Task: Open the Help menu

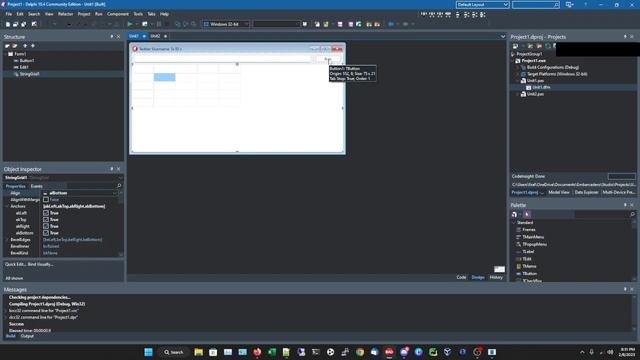Action: pyautogui.click(x=164, y=14)
